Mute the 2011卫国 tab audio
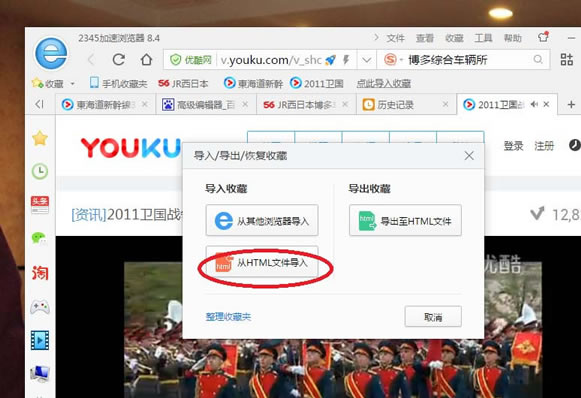581x398 pixels. (534, 105)
